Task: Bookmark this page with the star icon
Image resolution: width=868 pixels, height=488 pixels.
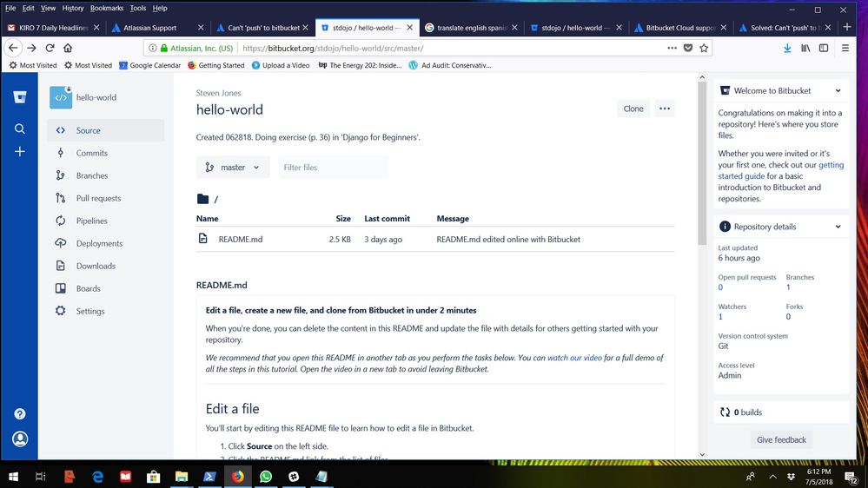Action: 704,48
